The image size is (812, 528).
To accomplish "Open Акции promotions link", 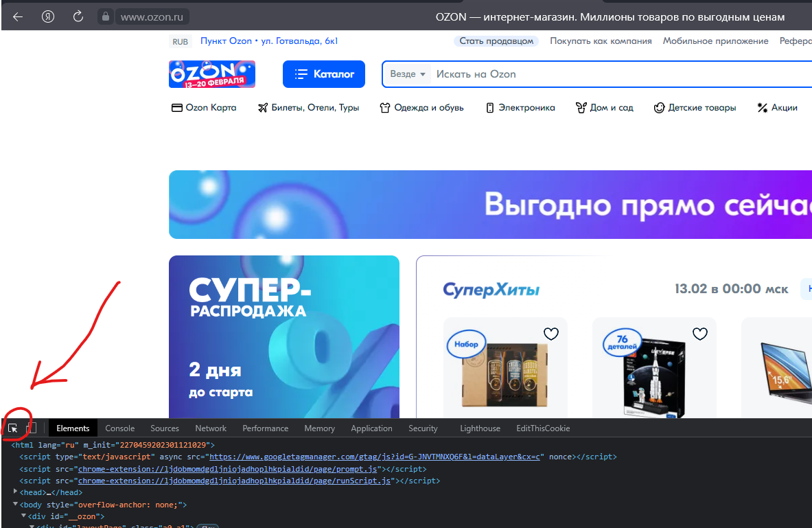I will (777, 108).
